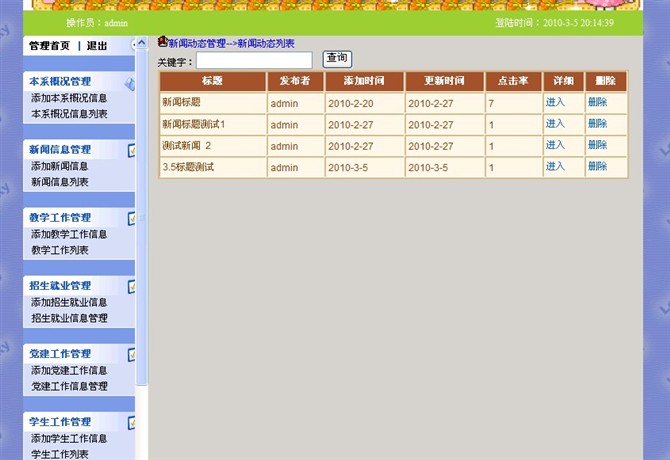Click 发布者 column header
The height and width of the screenshot is (460, 670).
coord(295,81)
